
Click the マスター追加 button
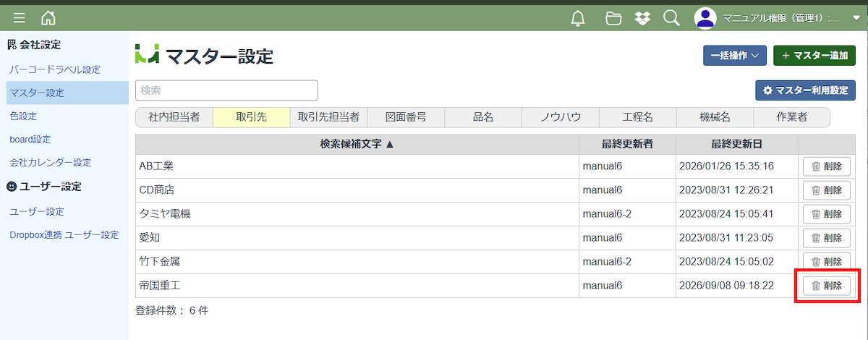tap(814, 56)
